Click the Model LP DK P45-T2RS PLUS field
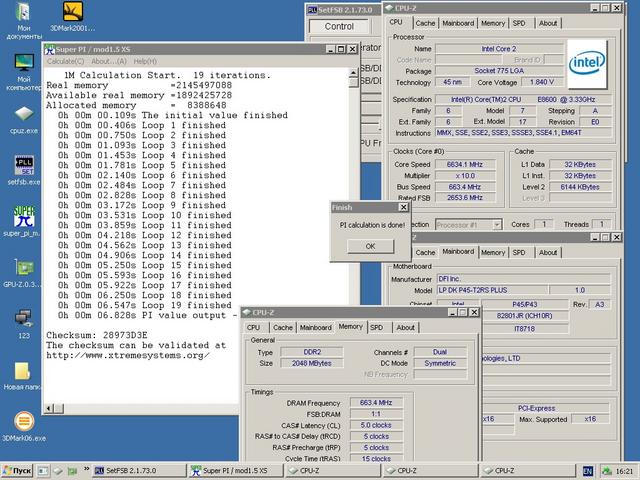The image size is (640, 480). [492, 290]
